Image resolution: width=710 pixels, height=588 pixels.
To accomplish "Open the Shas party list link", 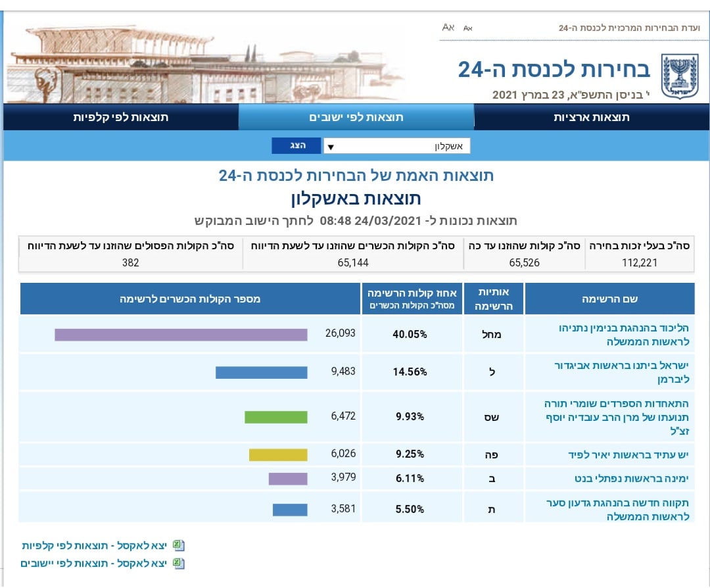I will click(617, 417).
